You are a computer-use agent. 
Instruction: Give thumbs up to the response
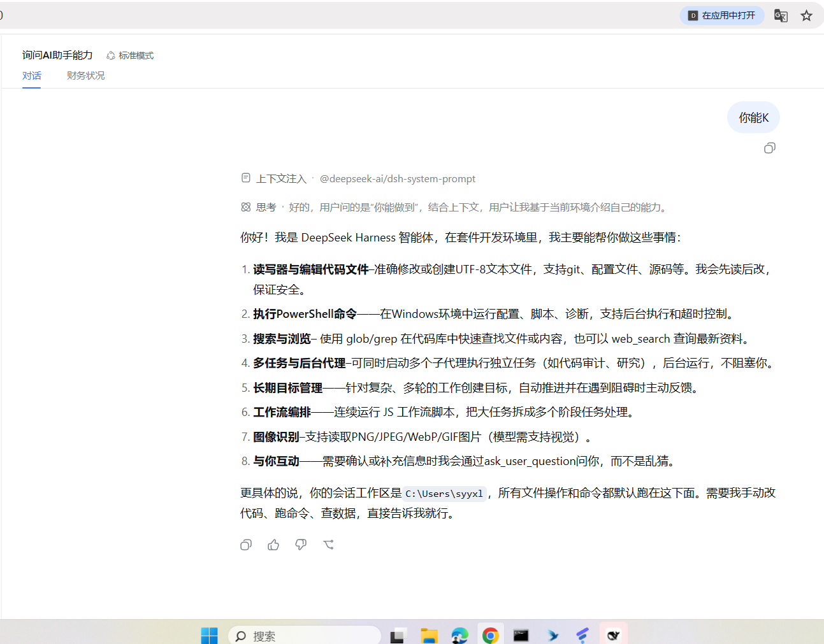click(273, 545)
